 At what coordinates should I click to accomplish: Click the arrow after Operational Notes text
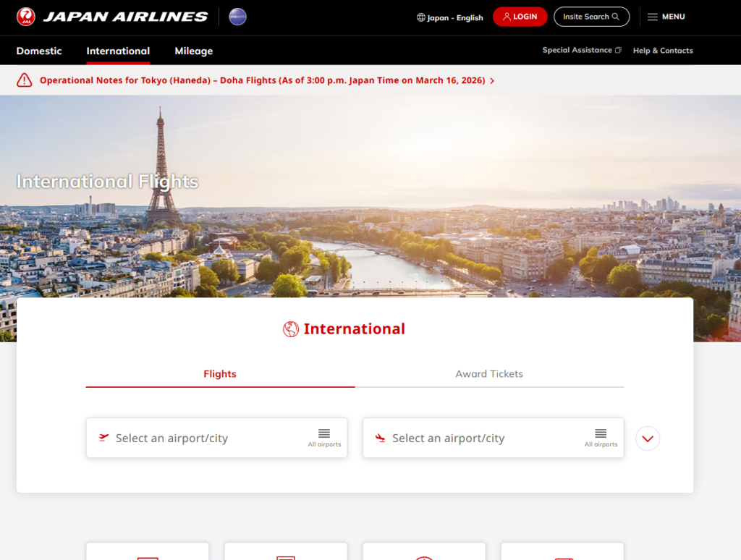[x=492, y=81]
